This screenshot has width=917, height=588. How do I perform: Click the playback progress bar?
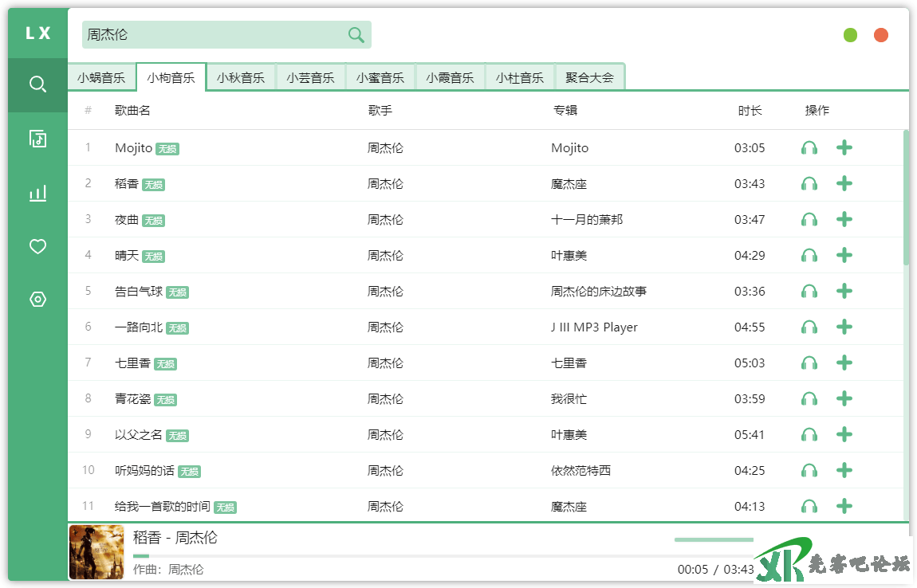[x=399, y=555]
